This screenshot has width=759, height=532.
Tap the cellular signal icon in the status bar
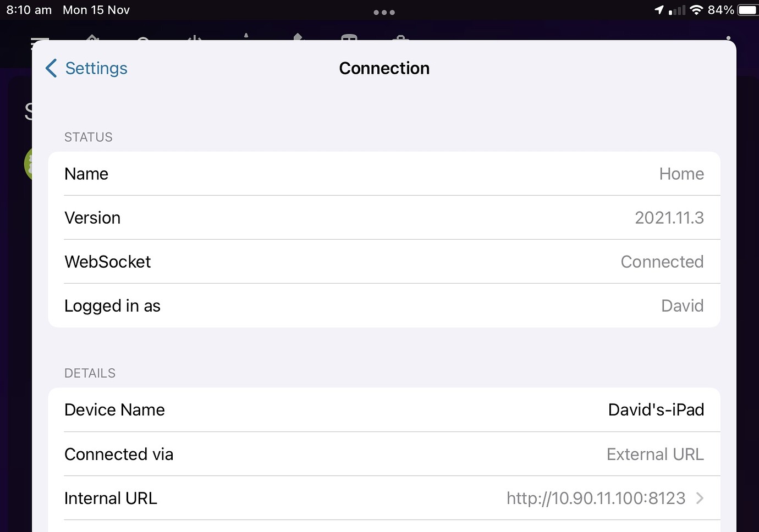(677, 9)
